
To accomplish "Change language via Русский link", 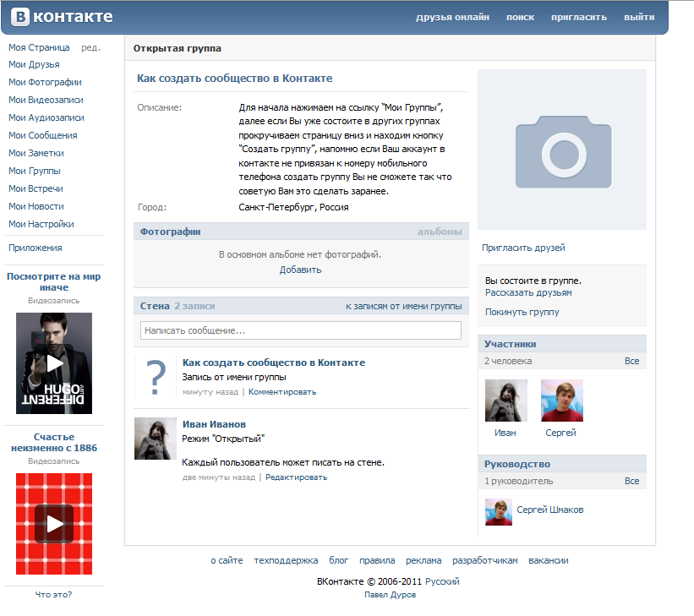I will pyautogui.click(x=442, y=581).
